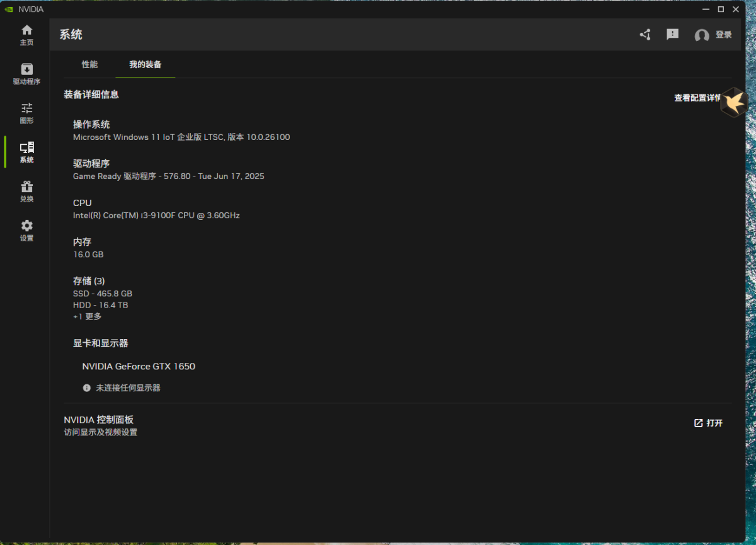Switch to the 我的装备 tab
Screen dimensions: 756x545
point(146,64)
